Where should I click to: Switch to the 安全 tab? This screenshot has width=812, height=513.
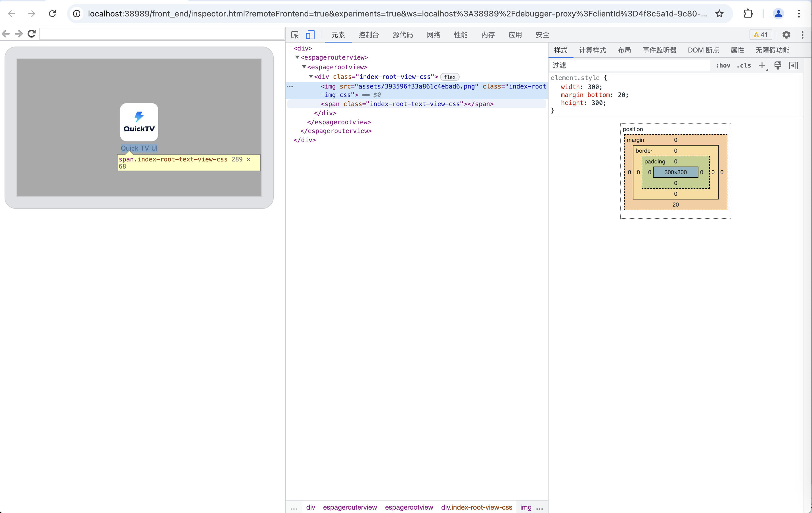tap(543, 35)
